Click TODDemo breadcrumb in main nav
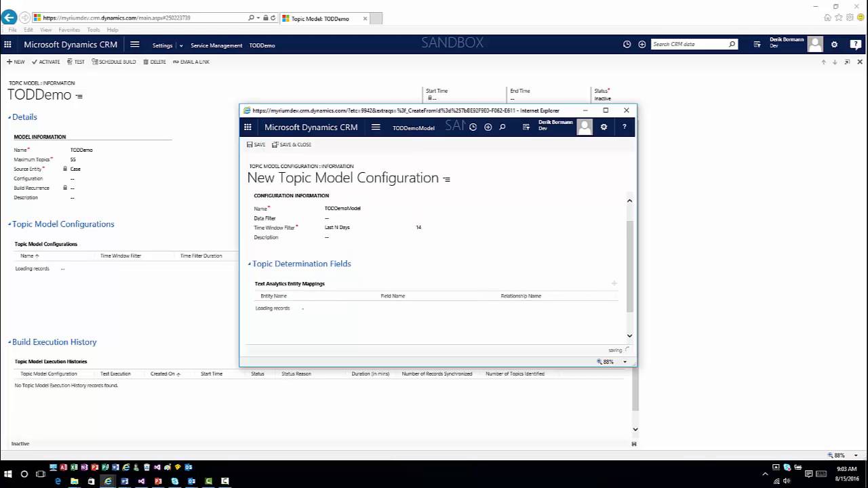The height and width of the screenshot is (488, 868). click(x=262, y=45)
